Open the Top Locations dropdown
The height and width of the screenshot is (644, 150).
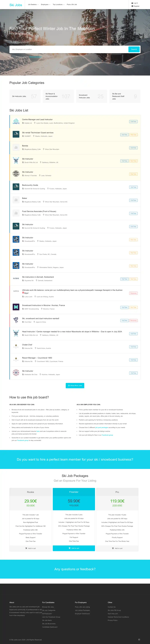click(58, 4)
